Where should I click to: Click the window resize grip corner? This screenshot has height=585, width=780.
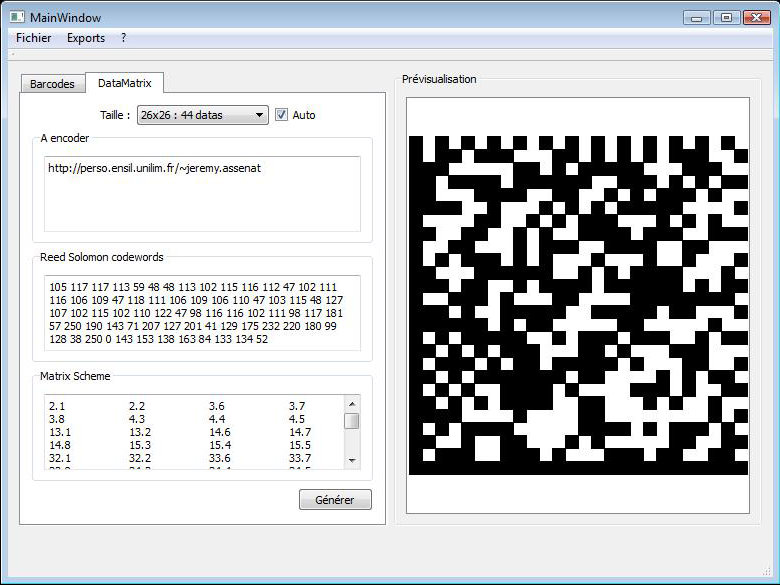pos(769,572)
